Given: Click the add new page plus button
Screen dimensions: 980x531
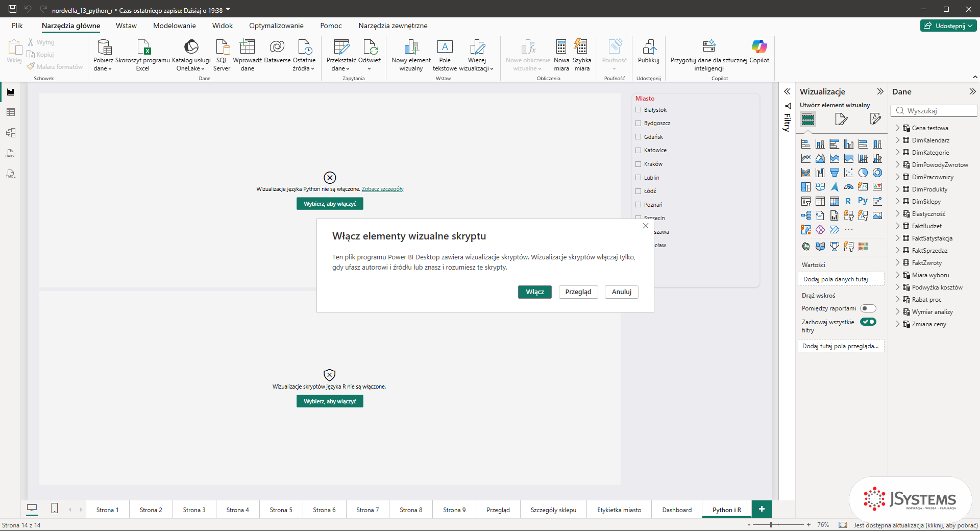Looking at the screenshot, I should click(x=762, y=509).
